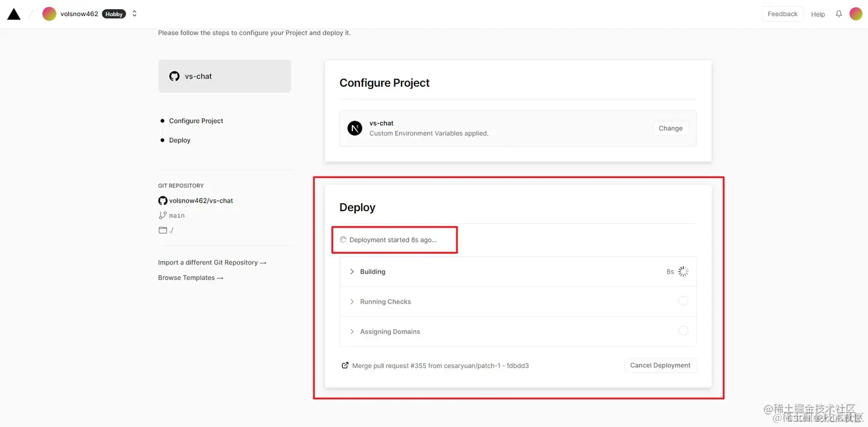Click the folder icon for root directory
Image resolution: width=868 pixels, height=427 pixels.
point(162,230)
